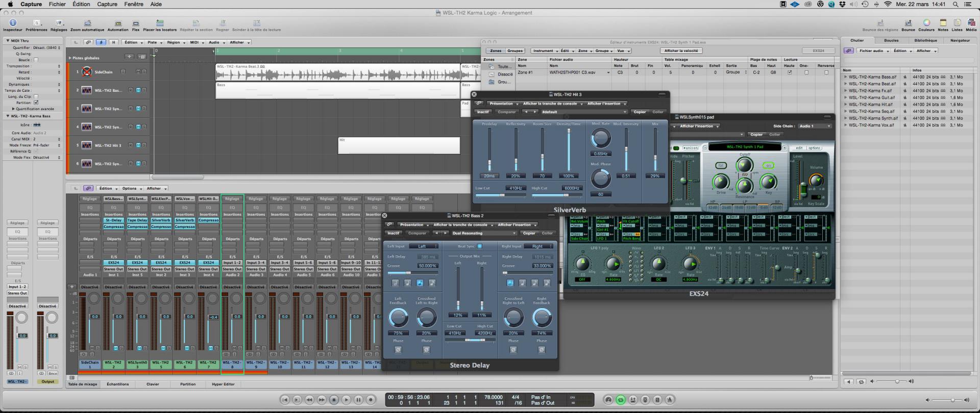Switch to the Navigateur tab
980x413 pixels.
click(960, 40)
